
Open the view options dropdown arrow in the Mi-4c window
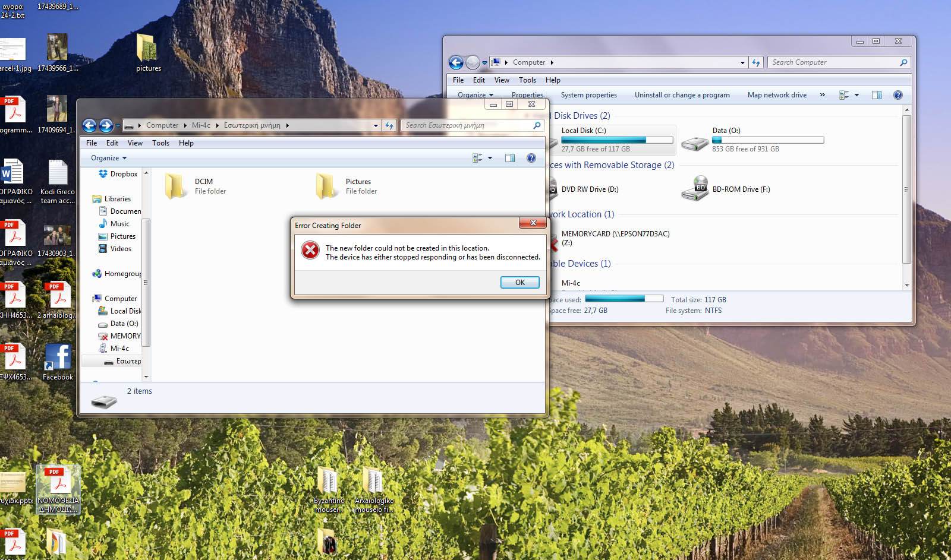click(x=490, y=158)
